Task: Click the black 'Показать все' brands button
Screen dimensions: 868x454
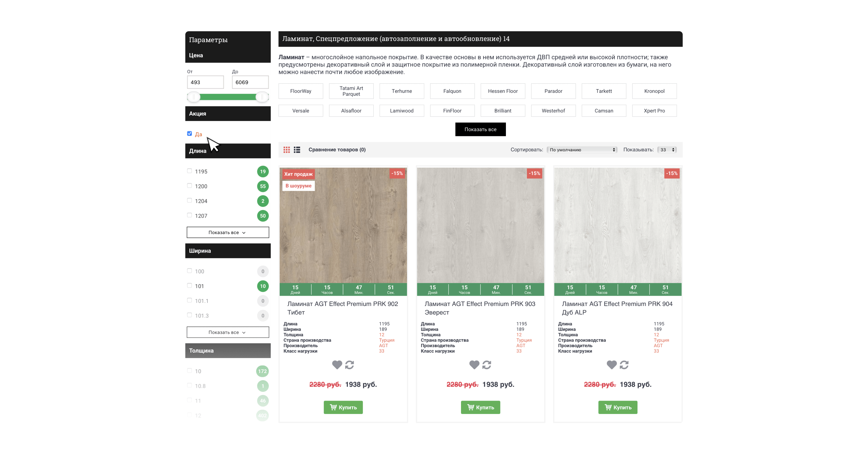Action: pyautogui.click(x=480, y=129)
